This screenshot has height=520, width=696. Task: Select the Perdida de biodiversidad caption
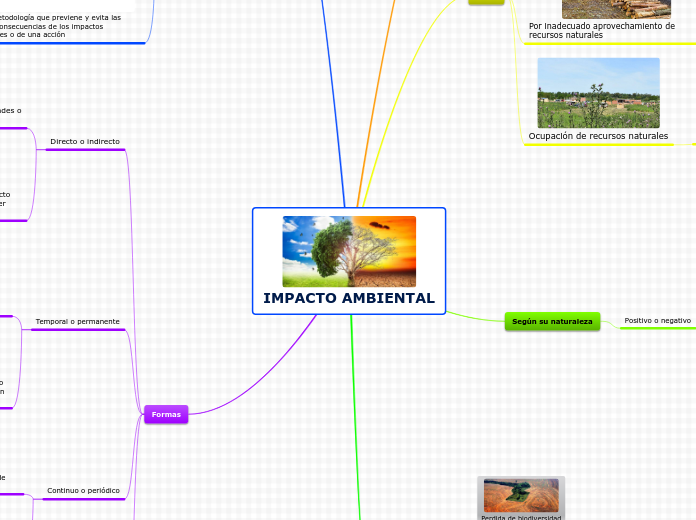click(521, 517)
